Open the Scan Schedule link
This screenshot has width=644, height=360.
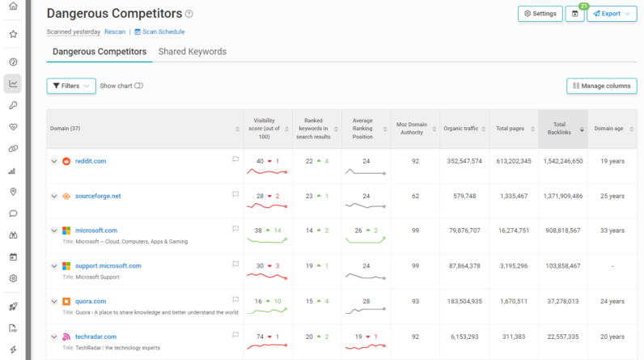(159, 32)
